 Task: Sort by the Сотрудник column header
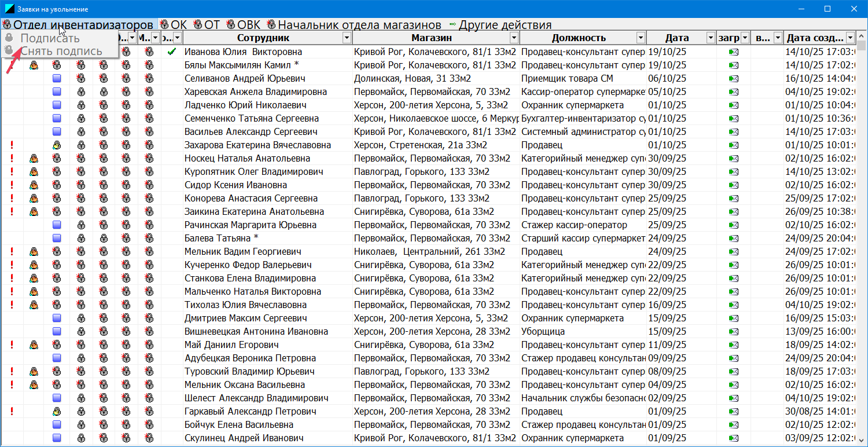[x=263, y=38]
